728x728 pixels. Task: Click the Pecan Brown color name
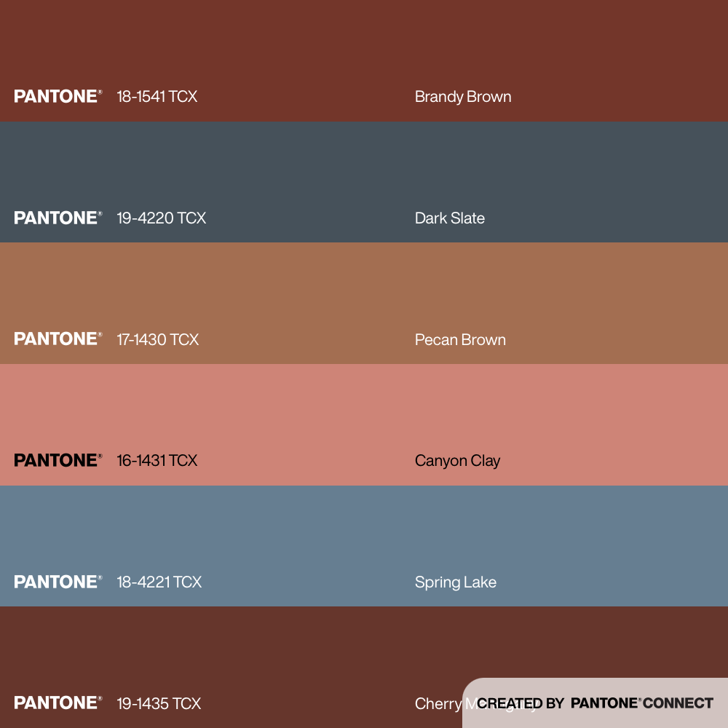pos(460,339)
